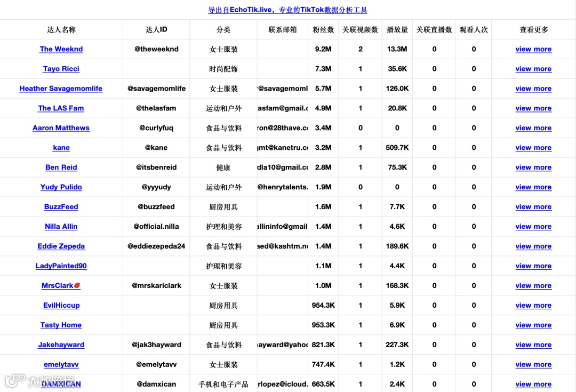Select the @eddiezepeda24 ID cell
This screenshot has height=392, width=576.
tap(156, 246)
